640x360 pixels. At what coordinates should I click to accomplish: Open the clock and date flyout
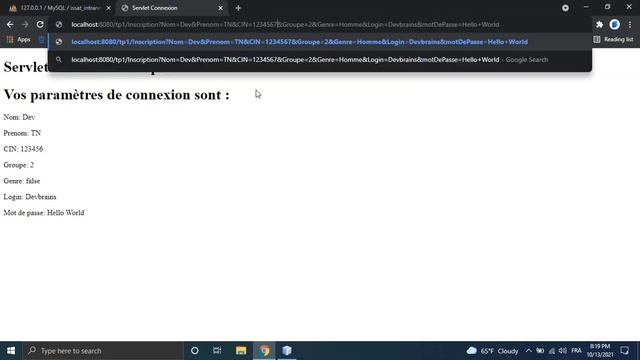click(600, 351)
